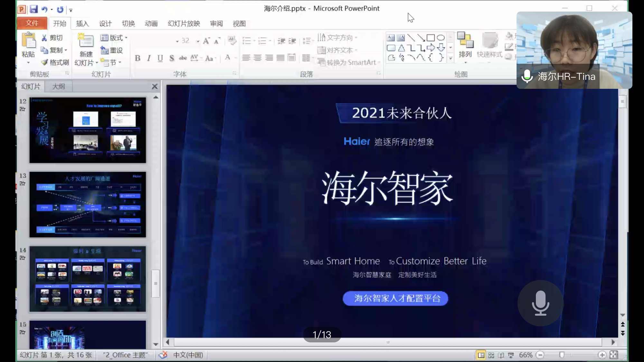Insert an oval shape from the shapes gallery

point(441,37)
